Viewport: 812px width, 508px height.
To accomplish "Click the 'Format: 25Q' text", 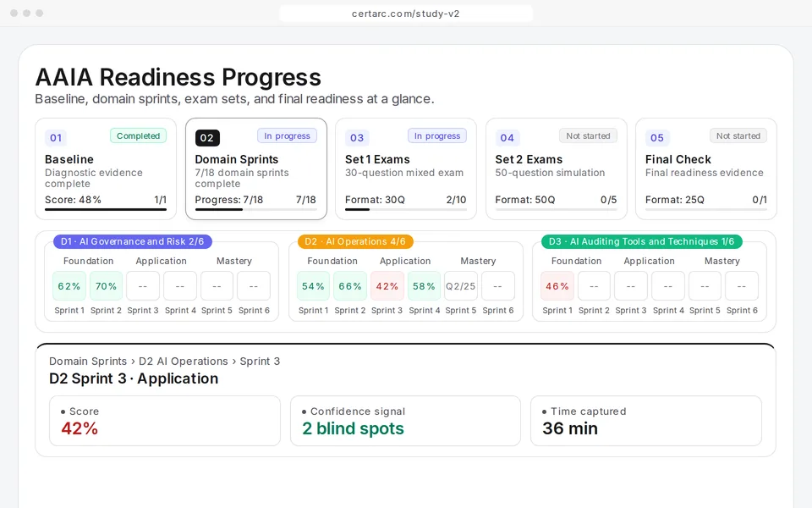I will [675, 200].
